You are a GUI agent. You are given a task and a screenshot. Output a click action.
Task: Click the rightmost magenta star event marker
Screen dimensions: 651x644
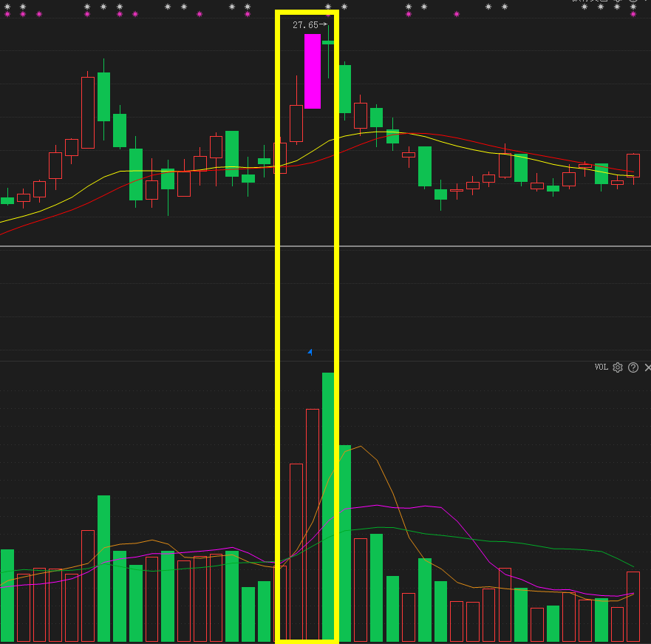click(x=633, y=14)
